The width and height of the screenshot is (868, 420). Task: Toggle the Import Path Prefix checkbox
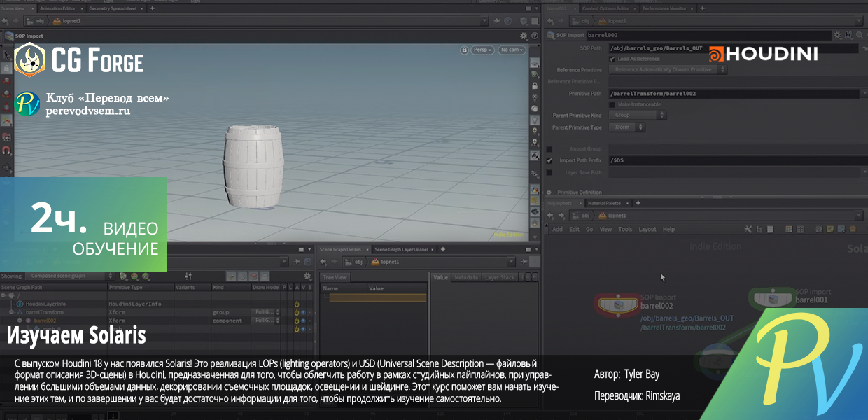click(549, 160)
